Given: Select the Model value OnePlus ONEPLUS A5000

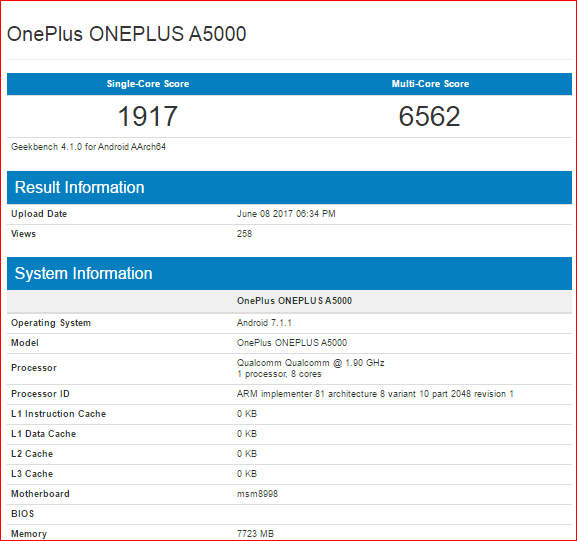Looking at the screenshot, I should click(x=292, y=343).
